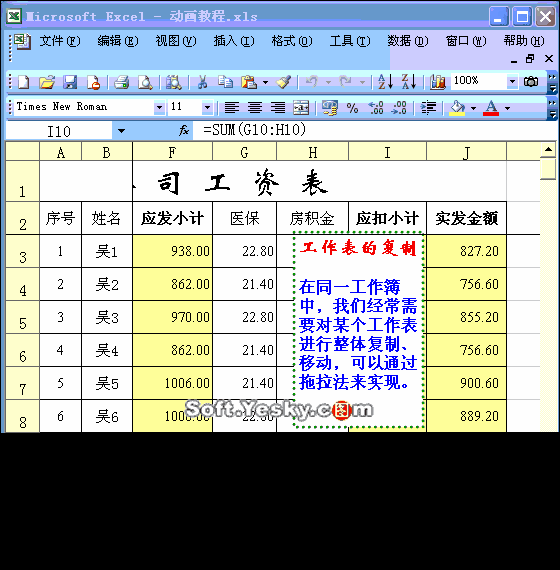
Task: Select cell with value 938.00
Action: point(172,251)
